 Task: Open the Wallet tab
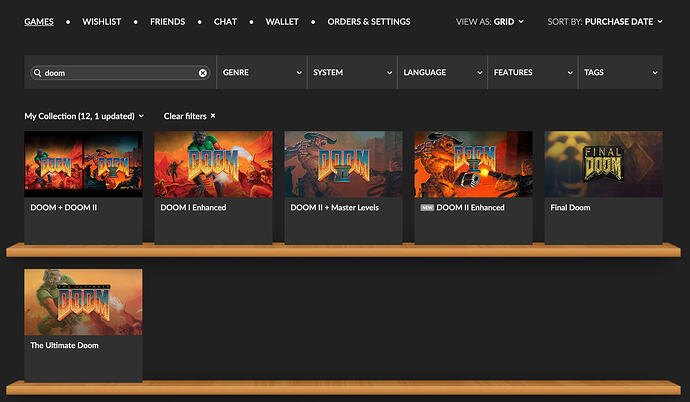pyautogui.click(x=282, y=22)
